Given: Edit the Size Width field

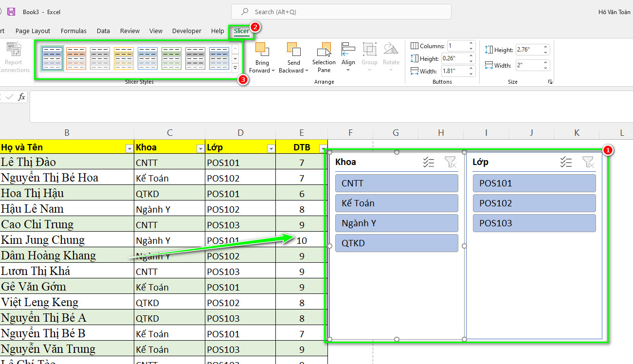Looking at the screenshot, I should pyautogui.click(x=529, y=65).
